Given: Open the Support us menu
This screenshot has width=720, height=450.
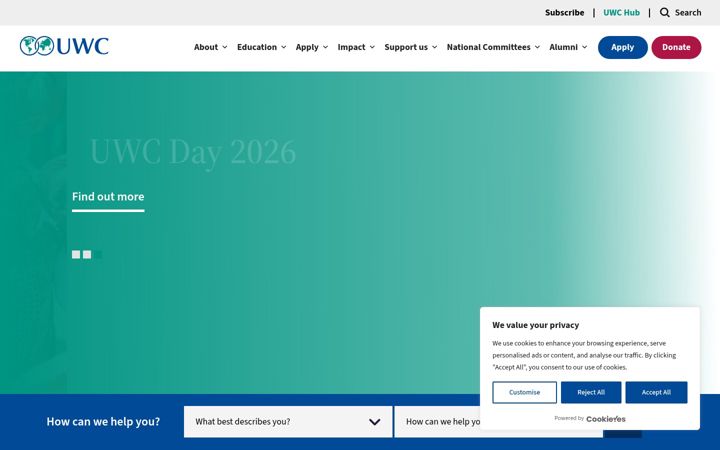Looking at the screenshot, I should (x=406, y=47).
